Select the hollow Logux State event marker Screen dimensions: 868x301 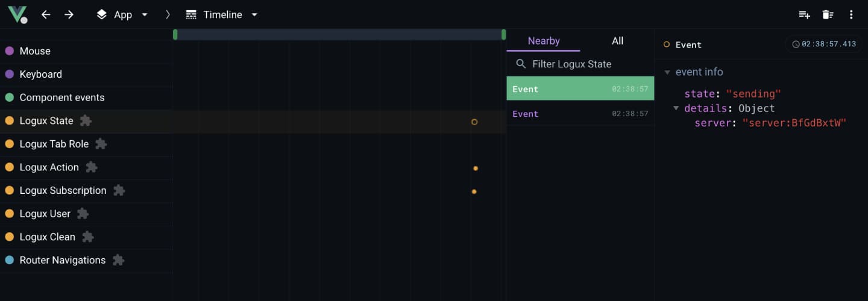click(x=474, y=122)
